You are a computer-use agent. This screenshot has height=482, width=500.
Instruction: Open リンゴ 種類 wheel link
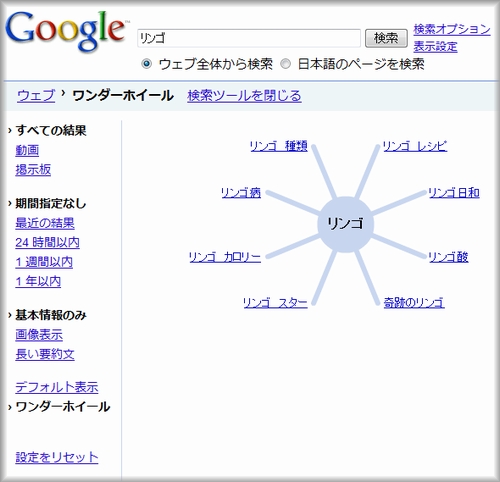(279, 146)
